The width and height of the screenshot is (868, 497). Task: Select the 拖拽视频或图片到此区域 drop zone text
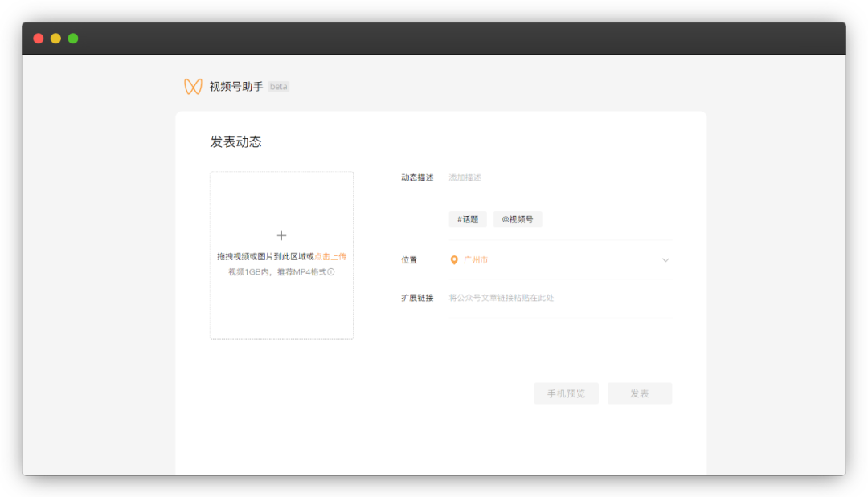pyautogui.click(x=266, y=256)
